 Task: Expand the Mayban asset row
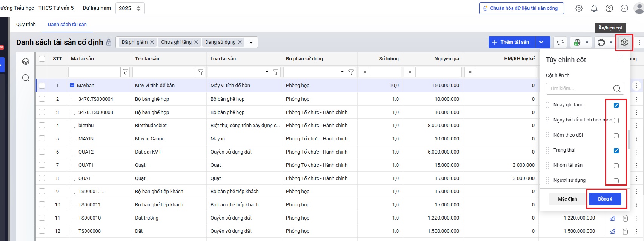point(72,86)
